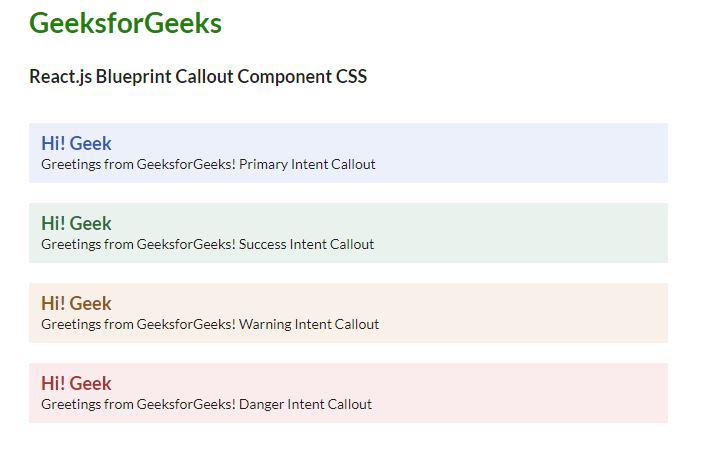
Task: Click 'Greetings' in the Success Intent callout
Action: (70, 244)
